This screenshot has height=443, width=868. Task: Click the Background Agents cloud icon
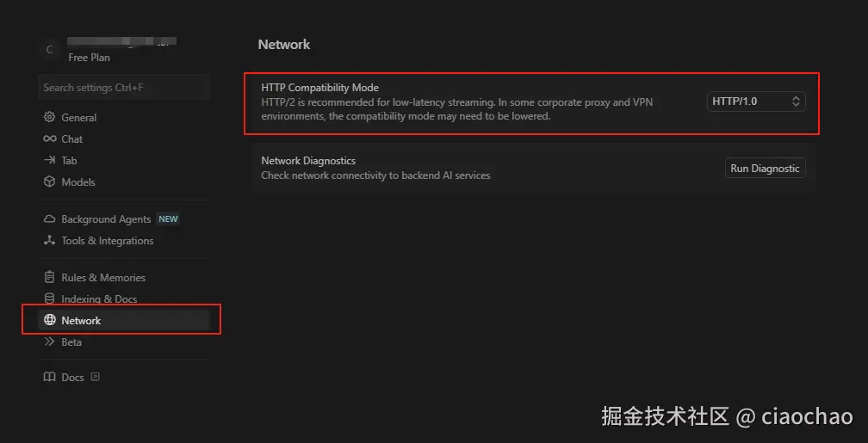click(x=49, y=219)
